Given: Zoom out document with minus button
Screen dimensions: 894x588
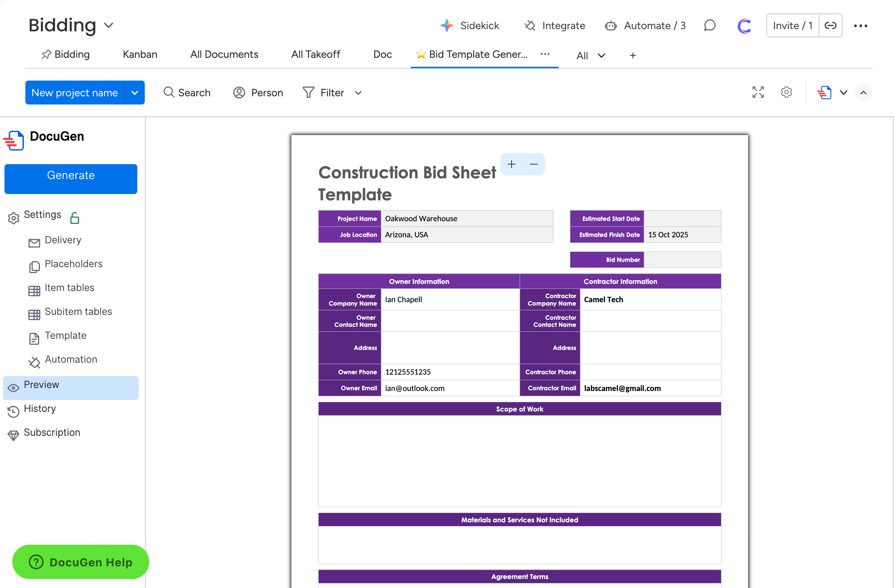Looking at the screenshot, I should (x=534, y=164).
